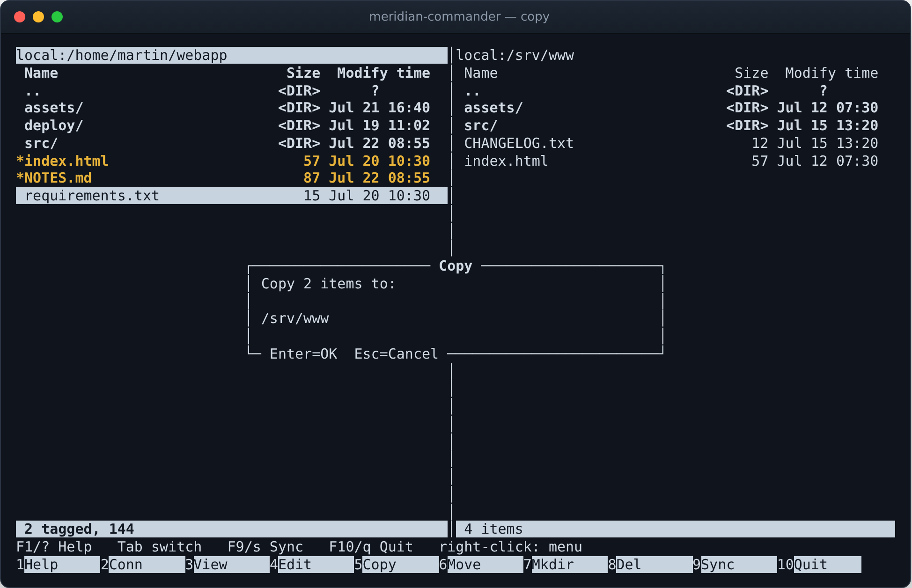
Task: Select src/ directory in the /srv/www panel
Action: 675,125
